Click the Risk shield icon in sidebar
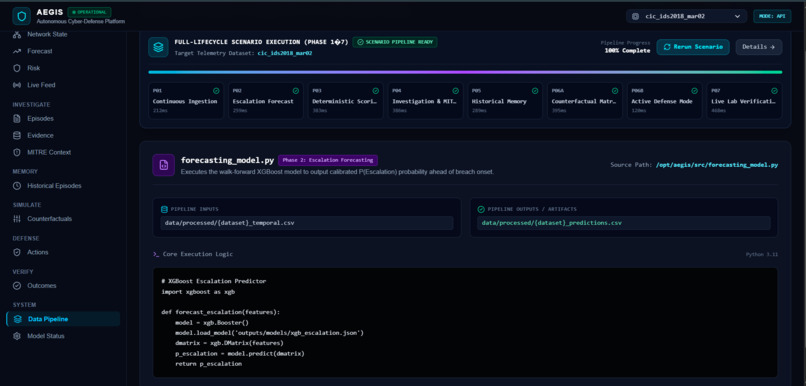 point(17,68)
